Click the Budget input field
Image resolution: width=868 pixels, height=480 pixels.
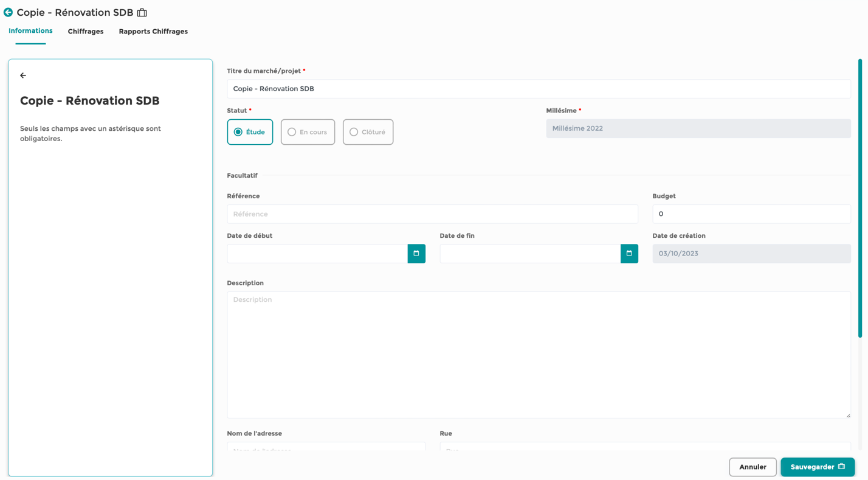coord(751,214)
